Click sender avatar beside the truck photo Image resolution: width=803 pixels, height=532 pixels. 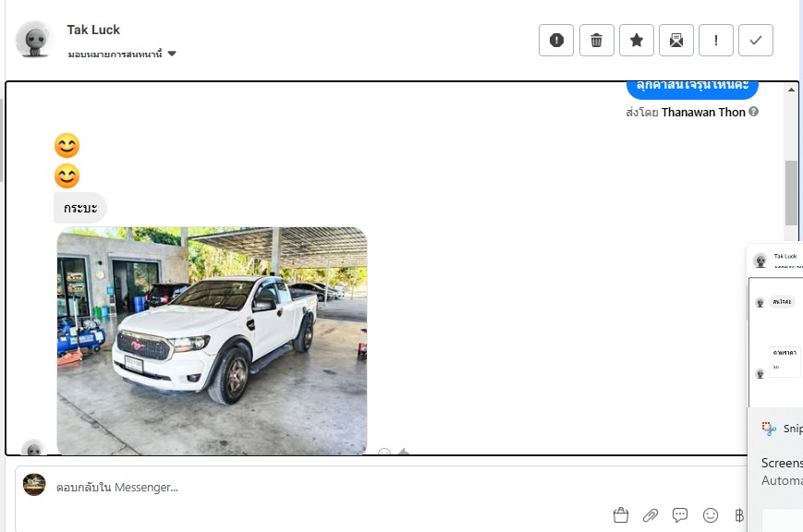pos(34,448)
